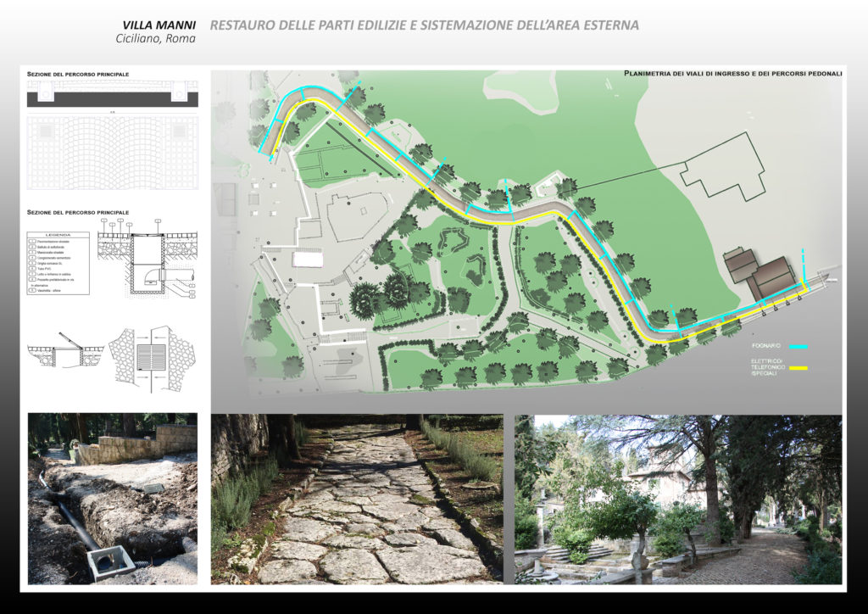Click the Planimetria dei viali di ingresso caption
This screenshot has width=868, height=614.
click(x=732, y=74)
